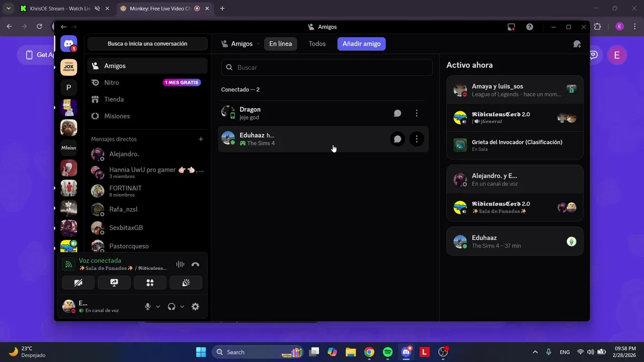Open the Alejandro. y E... voice activity card

point(515,179)
